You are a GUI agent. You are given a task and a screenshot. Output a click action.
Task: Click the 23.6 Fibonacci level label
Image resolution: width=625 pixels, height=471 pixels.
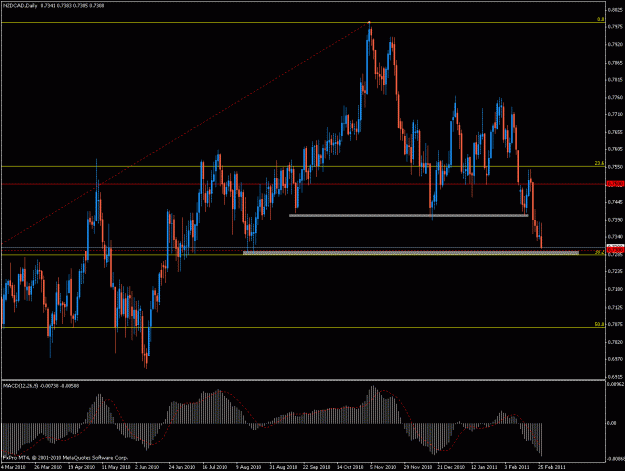click(599, 163)
